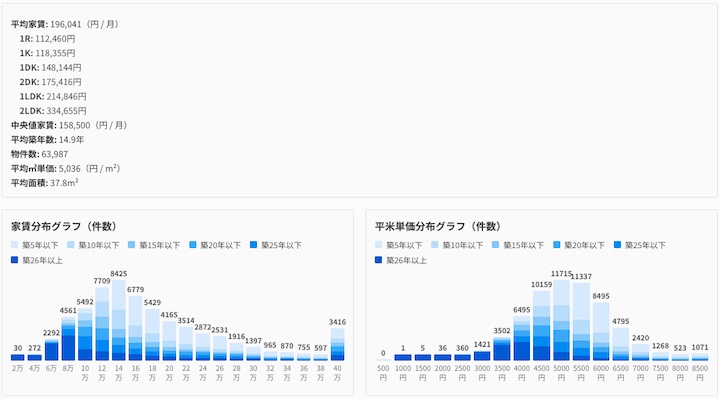Click the 8495 bar at 6000円 unit price
720x399 pixels.
point(601,332)
